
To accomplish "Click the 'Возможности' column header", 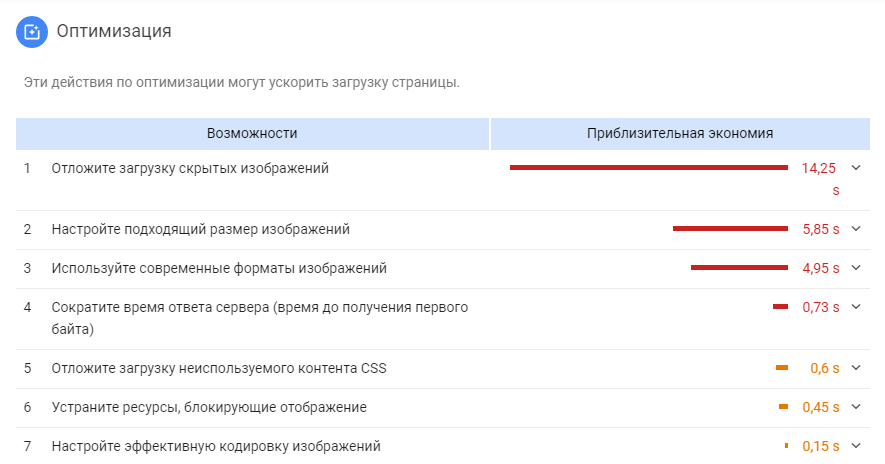I will pos(252,133).
